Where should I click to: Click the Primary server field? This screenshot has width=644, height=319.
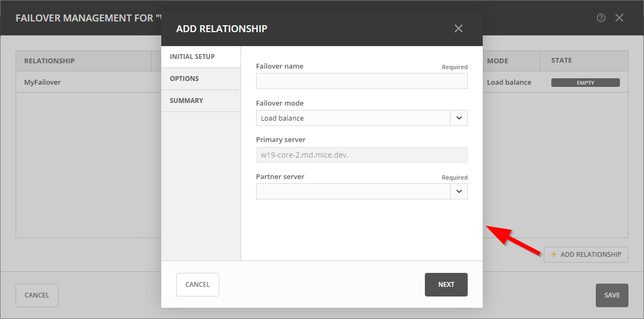coord(361,154)
